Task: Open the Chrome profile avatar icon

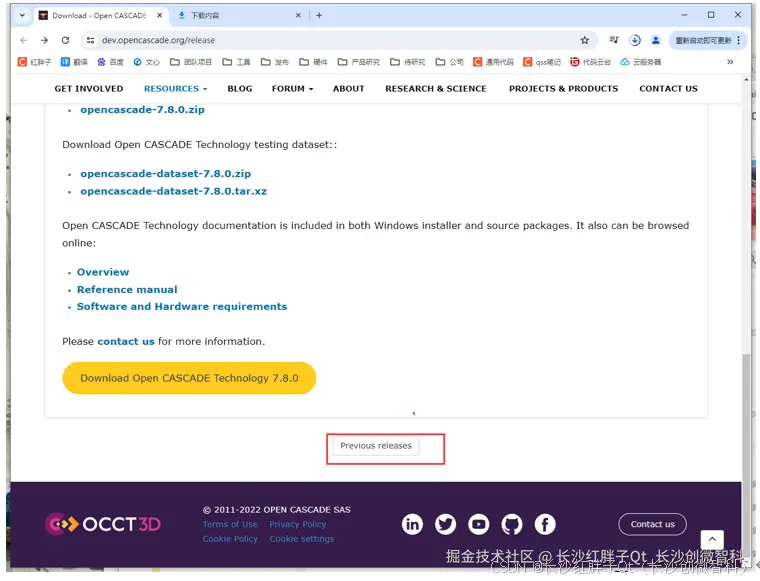Action: click(655, 40)
